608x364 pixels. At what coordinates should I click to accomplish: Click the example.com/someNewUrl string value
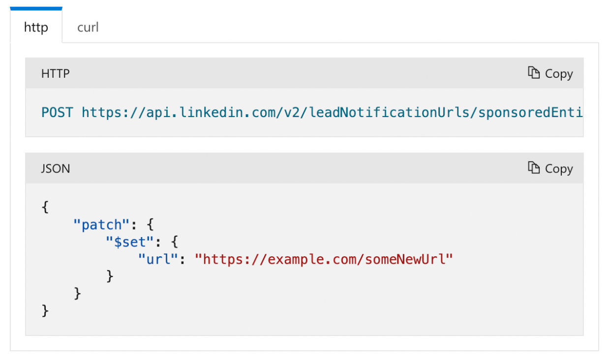pos(323,259)
